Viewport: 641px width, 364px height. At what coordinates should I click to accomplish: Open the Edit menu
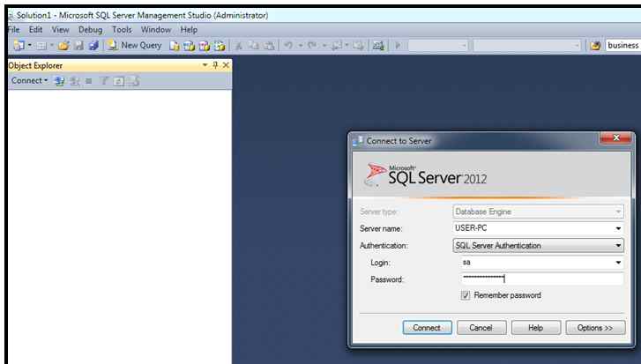(x=35, y=30)
